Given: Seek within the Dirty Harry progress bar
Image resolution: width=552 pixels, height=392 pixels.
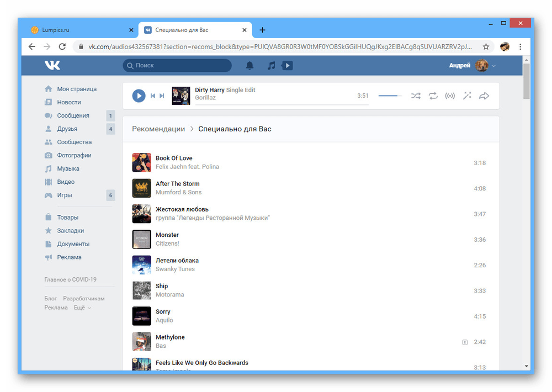Looking at the screenshot, I should tap(282, 104).
